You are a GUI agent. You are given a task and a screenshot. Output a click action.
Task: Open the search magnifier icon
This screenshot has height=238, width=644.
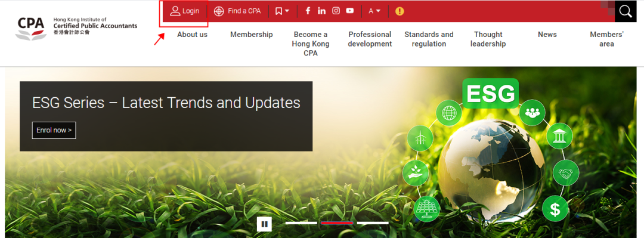(626, 11)
